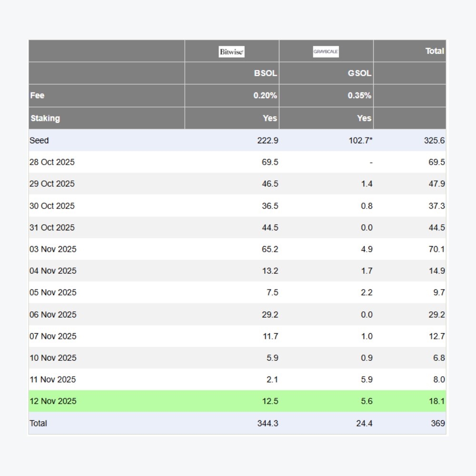Select the 28 Oct 2025 row date
This screenshot has height=476, width=476.
tap(52, 162)
